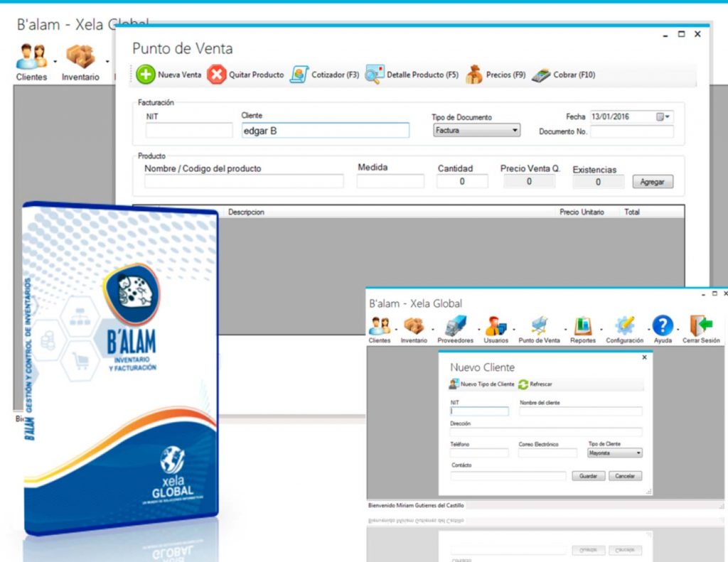Image resolution: width=728 pixels, height=562 pixels.
Task: Click the Correo Electrónico field
Action: [x=548, y=453]
